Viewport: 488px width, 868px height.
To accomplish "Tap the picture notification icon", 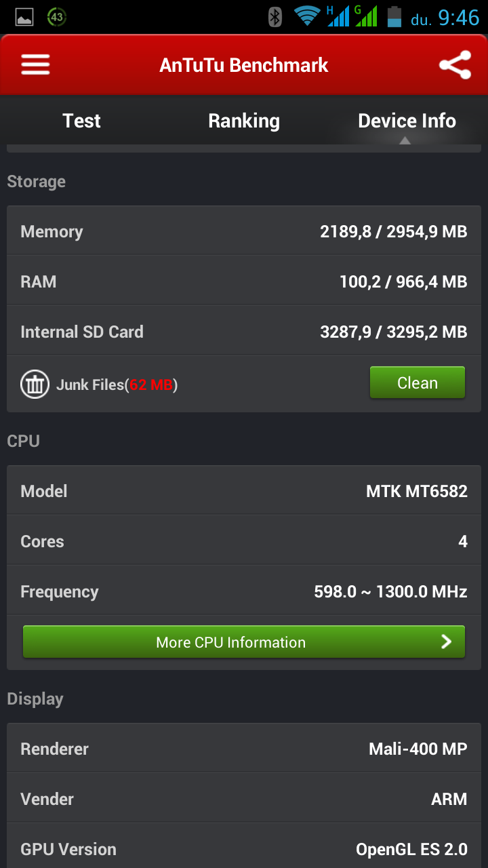I will (24, 17).
